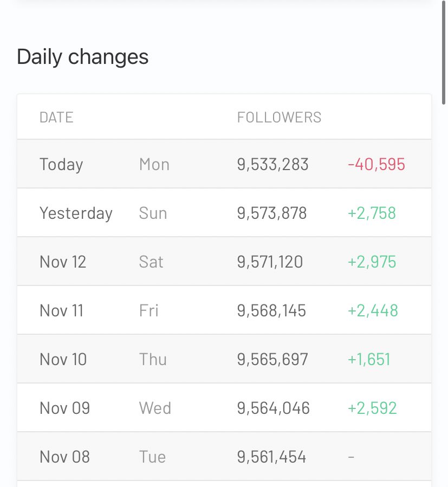Click the -40,595 follower change value
Viewport: 448px width, 487px height.
[376, 164]
